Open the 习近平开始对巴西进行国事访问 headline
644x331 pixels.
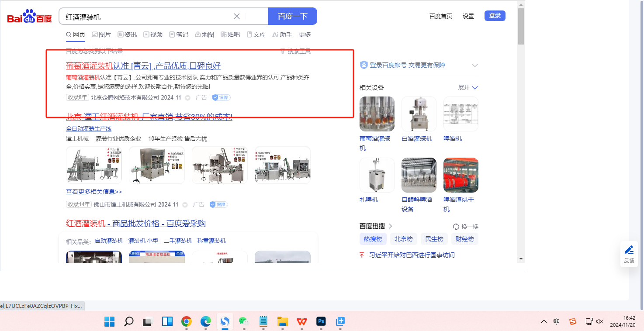tap(412, 255)
